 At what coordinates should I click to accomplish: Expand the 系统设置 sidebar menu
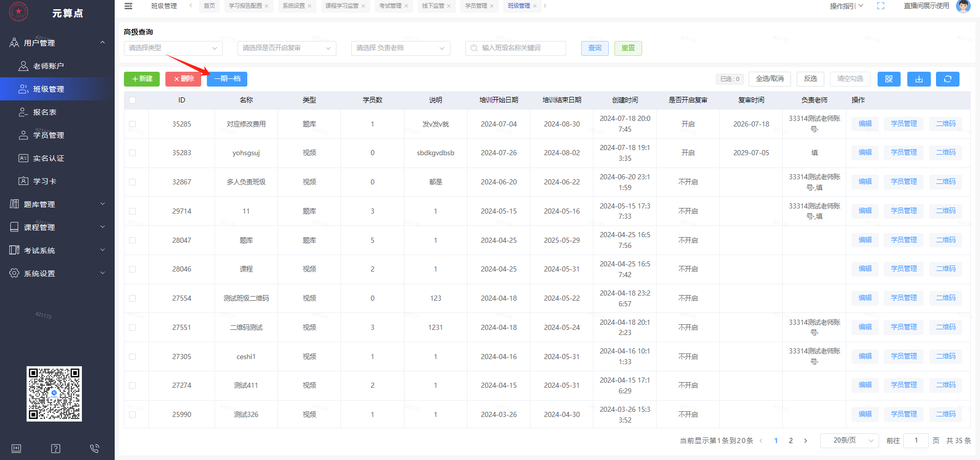[57, 274]
